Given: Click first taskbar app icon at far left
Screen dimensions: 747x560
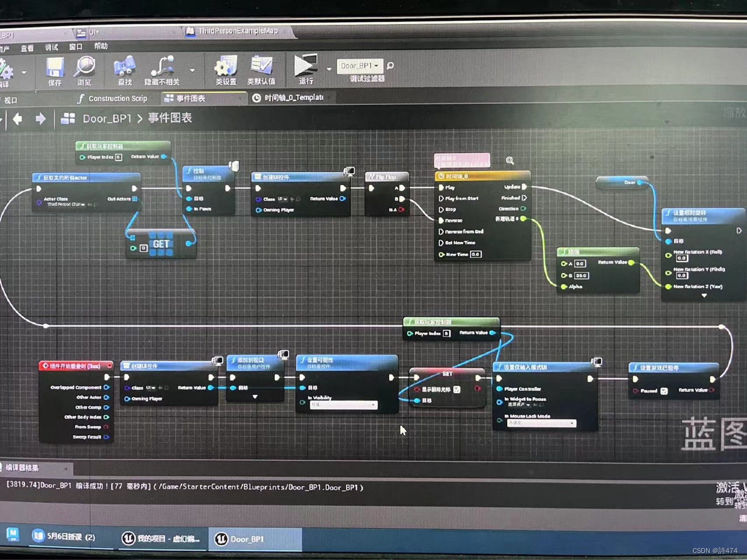Looking at the screenshot, I should (x=13, y=534).
